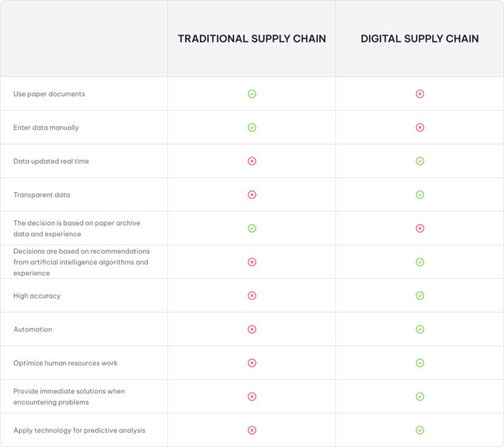Select the "Transparent data" row label
Image resolution: width=504 pixels, height=447 pixels.
pos(42,195)
